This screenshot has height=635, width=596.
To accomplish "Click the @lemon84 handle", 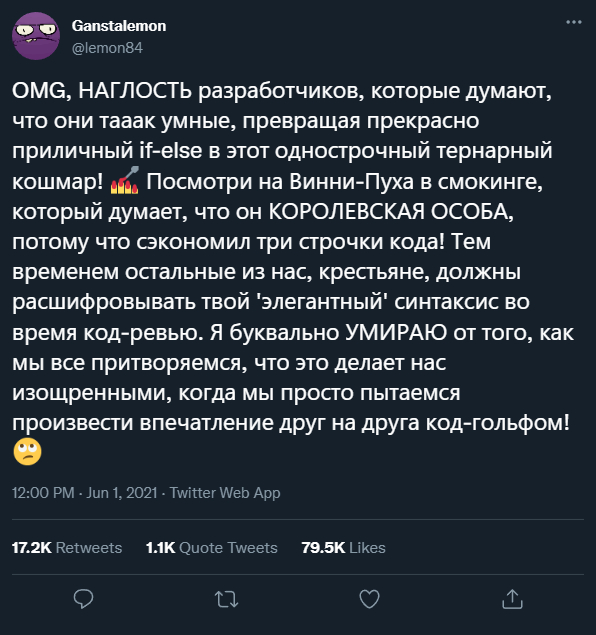I will 107,48.
